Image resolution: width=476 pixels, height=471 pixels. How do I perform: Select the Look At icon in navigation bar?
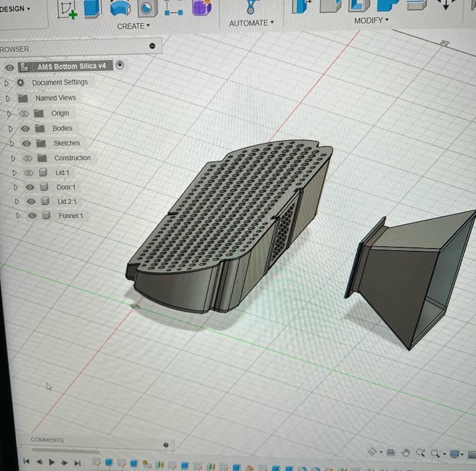pos(391,453)
